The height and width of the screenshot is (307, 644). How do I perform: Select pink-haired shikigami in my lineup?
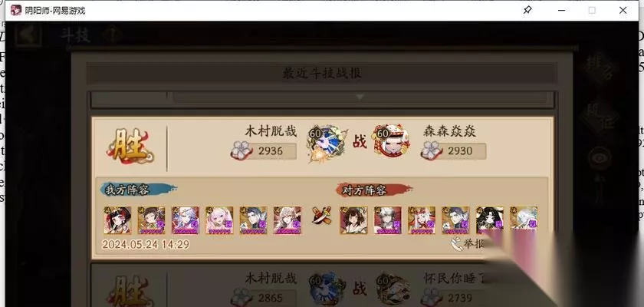tap(219, 220)
